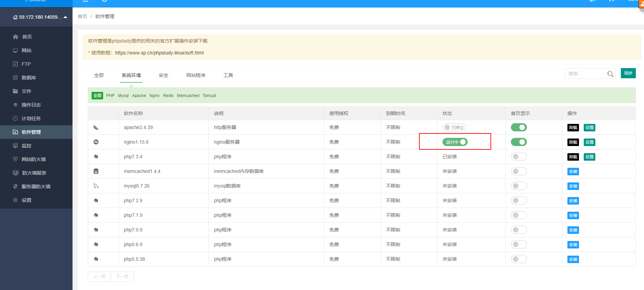Image resolution: width=644 pixels, height=290 pixels.
Task: Click the mysql5.7.26 dolphin icon
Action: [x=96, y=186]
